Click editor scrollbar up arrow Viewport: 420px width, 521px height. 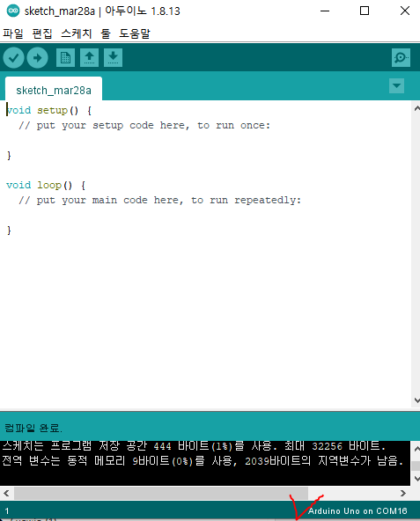coord(416,108)
